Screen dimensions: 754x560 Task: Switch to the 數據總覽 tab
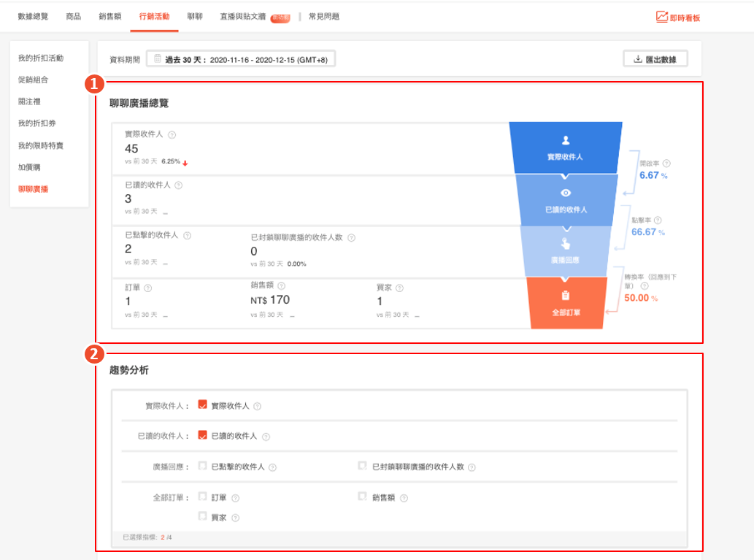coord(33,17)
